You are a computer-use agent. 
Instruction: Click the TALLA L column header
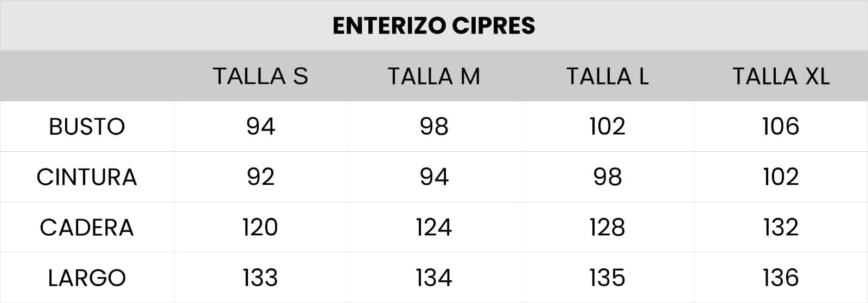[x=608, y=76]
